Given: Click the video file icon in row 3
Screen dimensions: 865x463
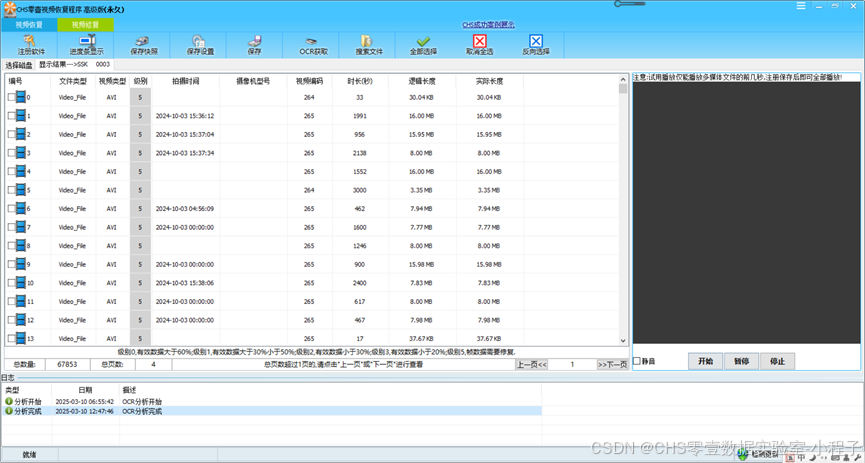Looking at the screenshot, I should point(21,153).
